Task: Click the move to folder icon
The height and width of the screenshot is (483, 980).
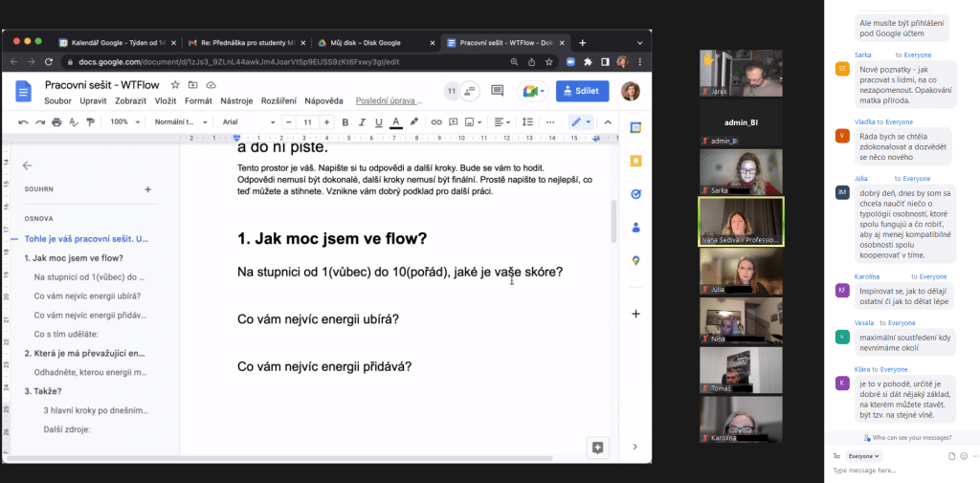Action: click(x=192, y=85)
